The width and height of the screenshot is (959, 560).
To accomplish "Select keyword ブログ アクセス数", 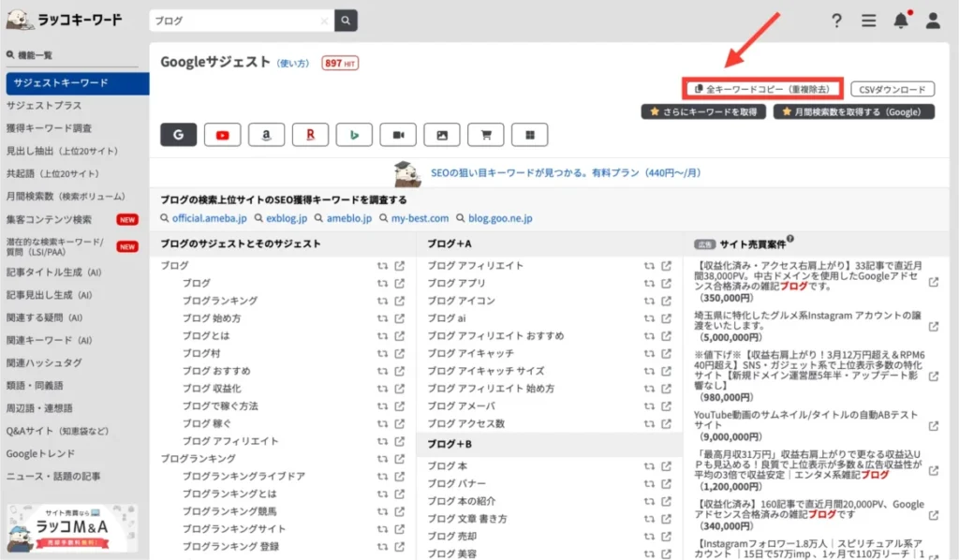I will [466, 423].
